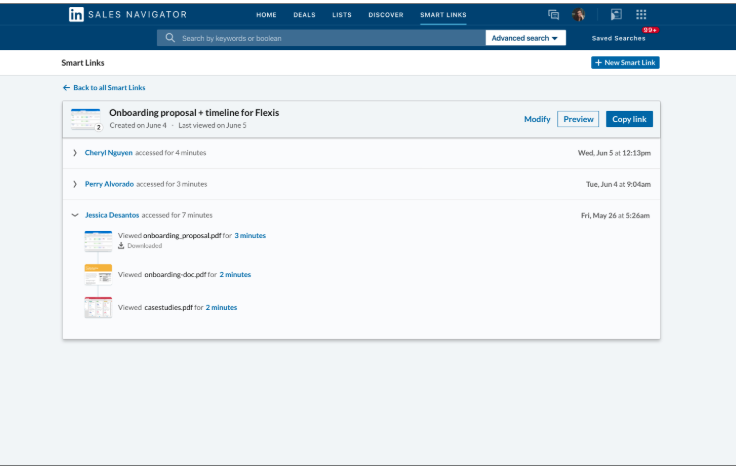Click the Created on June 4 text
This screenshot has width=736, height=469.
click(x=138, y=125)
